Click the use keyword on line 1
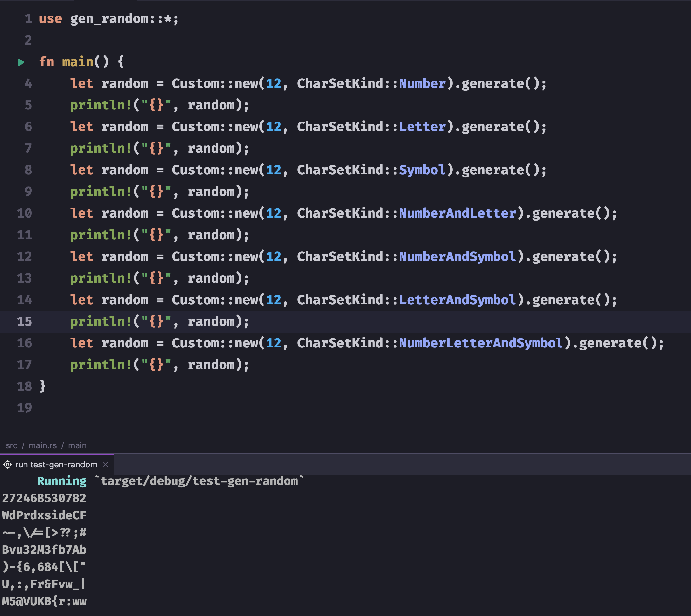The image size is (691, 616). [x=50, y=19]
